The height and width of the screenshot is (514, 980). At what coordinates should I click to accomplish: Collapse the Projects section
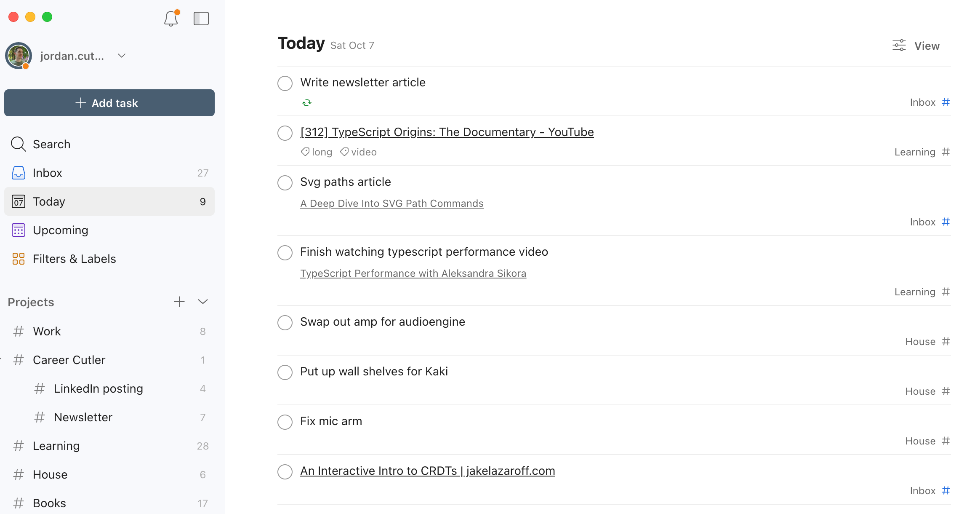(202, 302)
